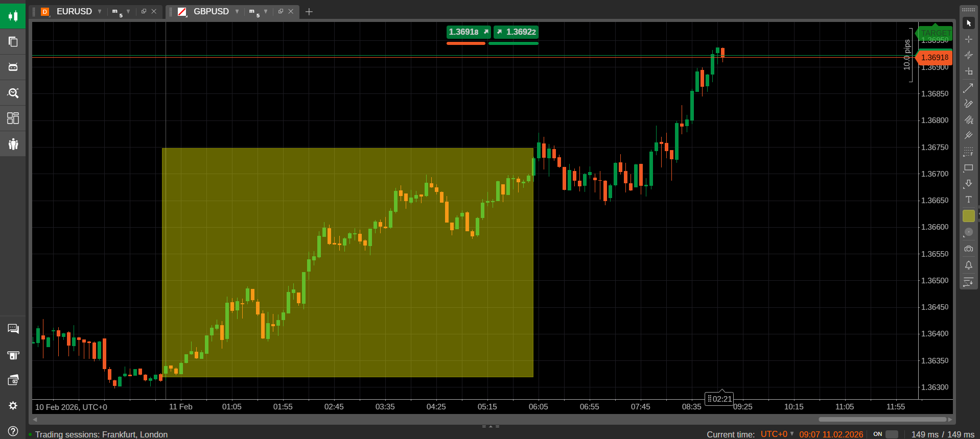
Task: Click the sell price button 1.36918
Action: point(468,32)
